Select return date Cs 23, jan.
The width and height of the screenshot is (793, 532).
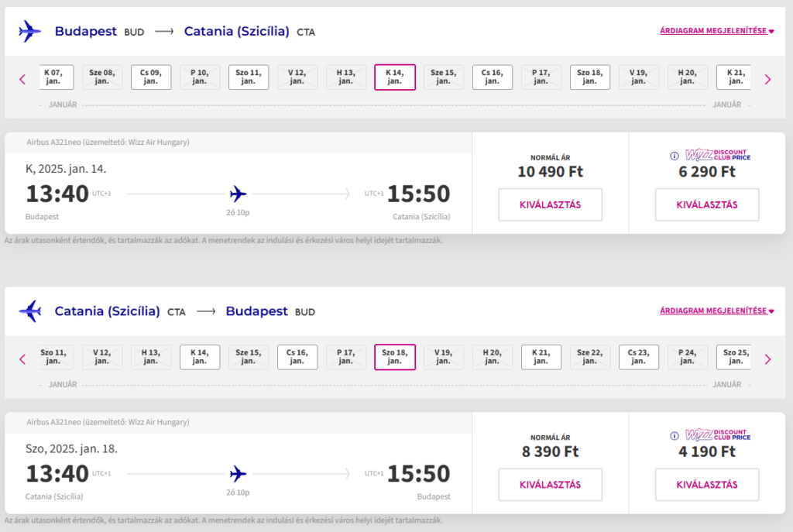pos(639,357)
